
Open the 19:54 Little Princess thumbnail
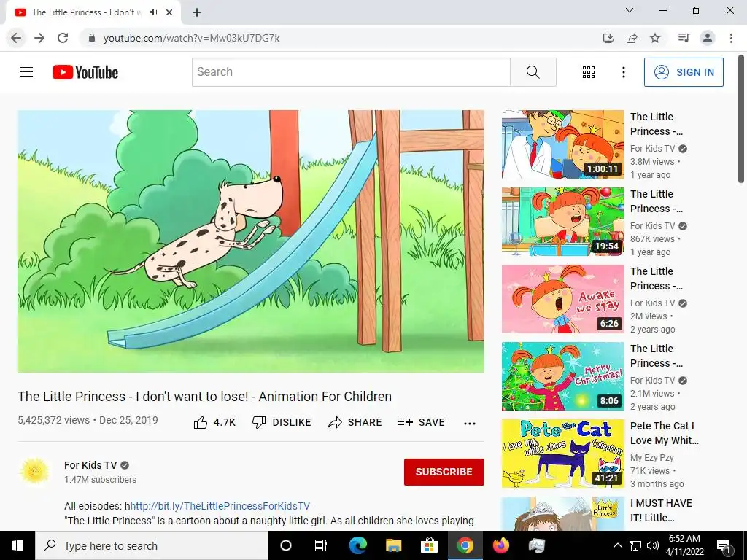coord(562,222)
